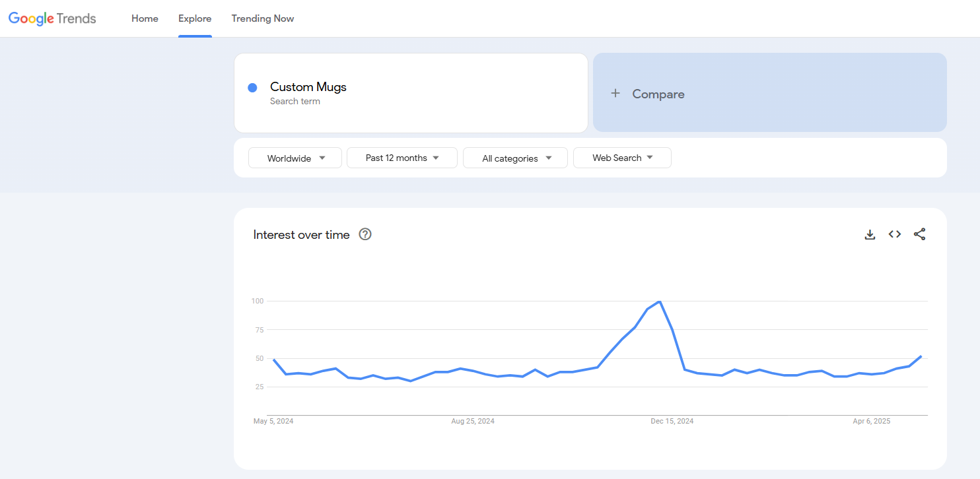Viewport: 980px width, 479px height.
Task: Open the Web Search type dropdown
Action: (x=622, y=158)
